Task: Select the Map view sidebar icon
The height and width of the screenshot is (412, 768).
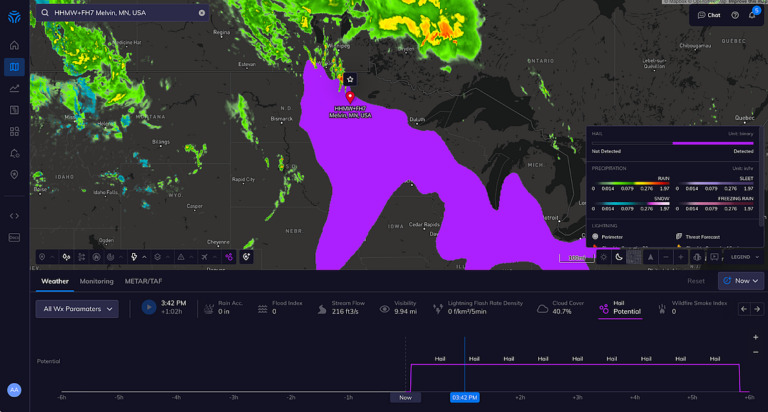Action: click(14, 67)
